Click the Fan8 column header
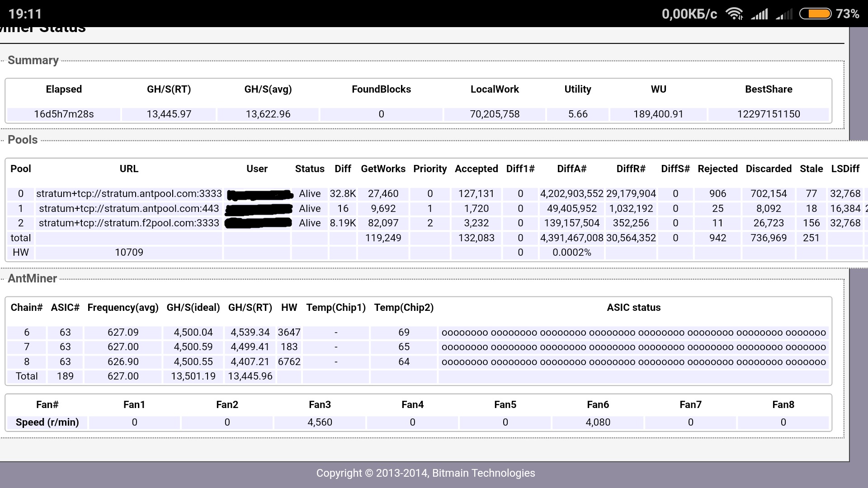The height and width of the screenshot is (488, 868). [783, 405]
